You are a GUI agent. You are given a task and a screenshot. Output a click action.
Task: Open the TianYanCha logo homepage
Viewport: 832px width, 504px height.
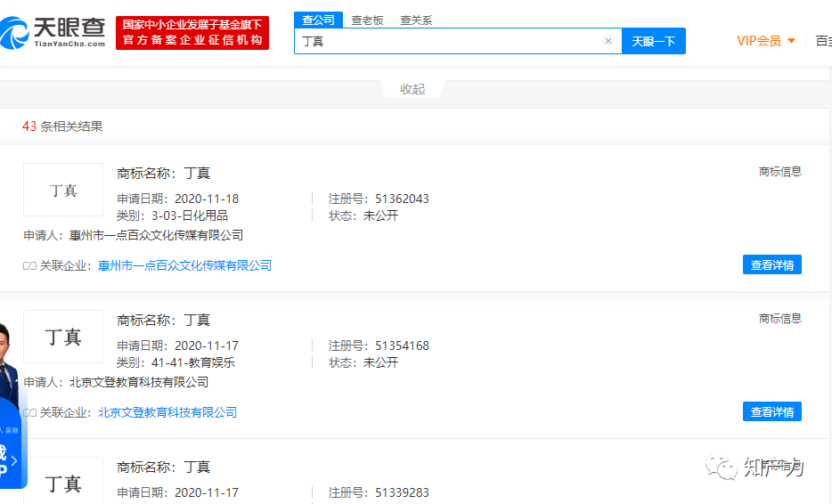53,33
